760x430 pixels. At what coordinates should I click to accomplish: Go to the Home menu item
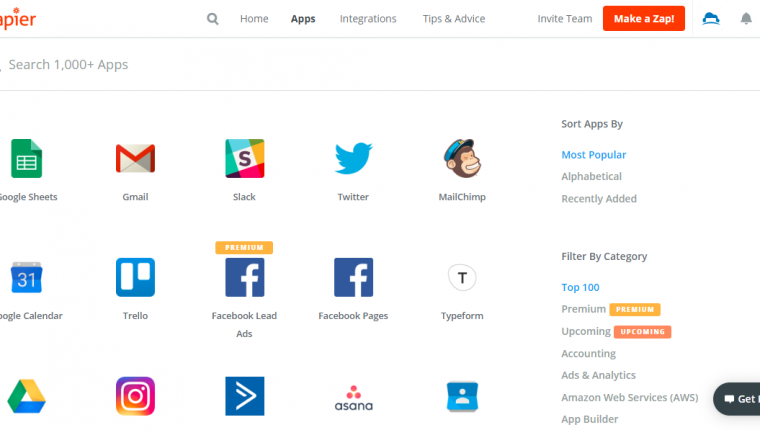click(x=254, y=19)
